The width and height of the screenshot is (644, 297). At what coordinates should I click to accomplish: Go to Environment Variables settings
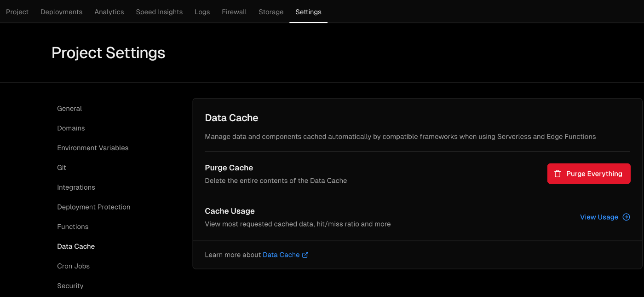(92, 148)
